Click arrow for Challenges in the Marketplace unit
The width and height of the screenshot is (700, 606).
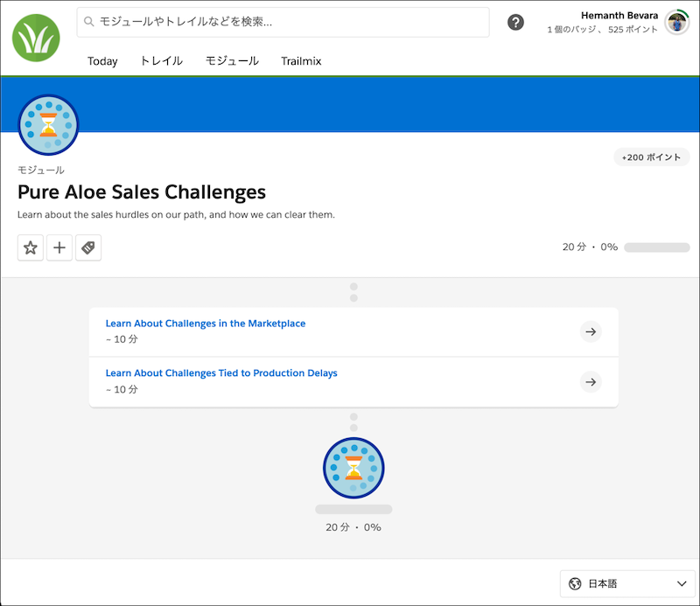[591, 331]
